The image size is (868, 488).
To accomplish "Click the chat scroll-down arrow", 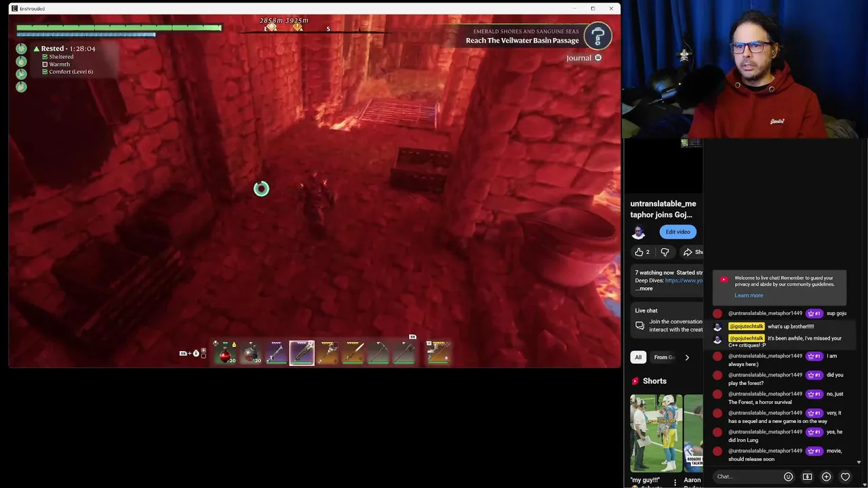I will [x=859, y=462].
